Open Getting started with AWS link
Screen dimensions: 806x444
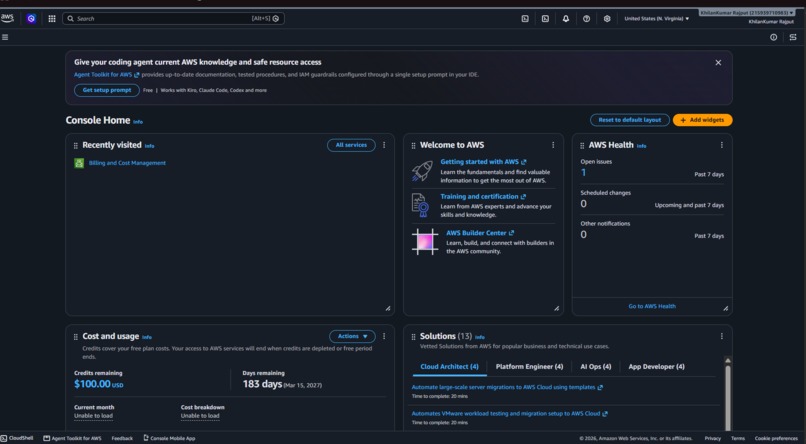(483, 162)
